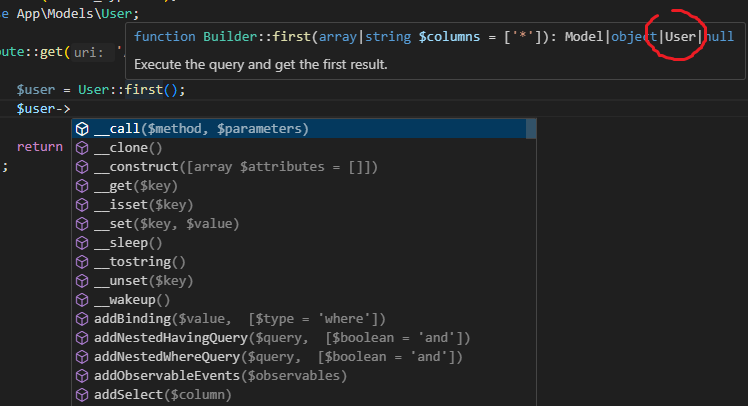This screenshot has height=406, width=748.
Task: Place cursor after the $user-> arrow
Action: (71, 108)
